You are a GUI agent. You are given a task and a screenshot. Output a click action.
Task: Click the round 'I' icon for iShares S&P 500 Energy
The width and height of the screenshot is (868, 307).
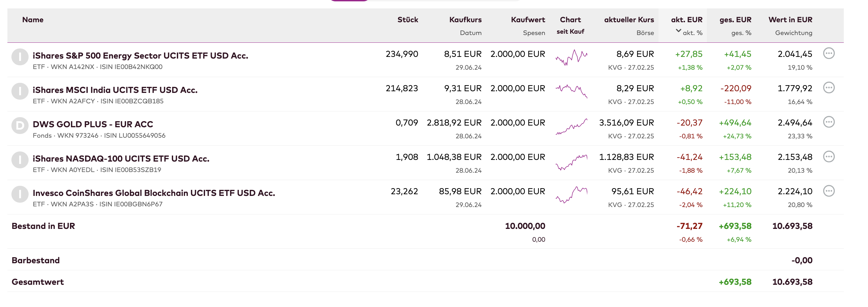[20, 57]
